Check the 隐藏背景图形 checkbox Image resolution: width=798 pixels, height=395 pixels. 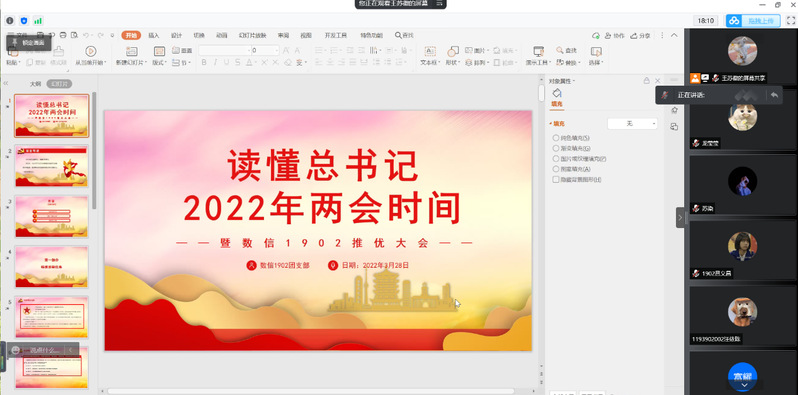(556, 180)
